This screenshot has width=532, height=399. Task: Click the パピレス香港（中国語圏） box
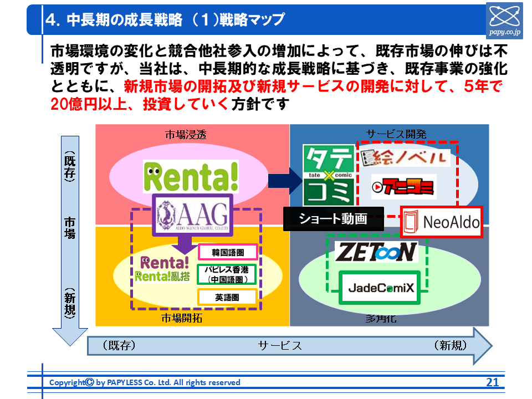227,274
